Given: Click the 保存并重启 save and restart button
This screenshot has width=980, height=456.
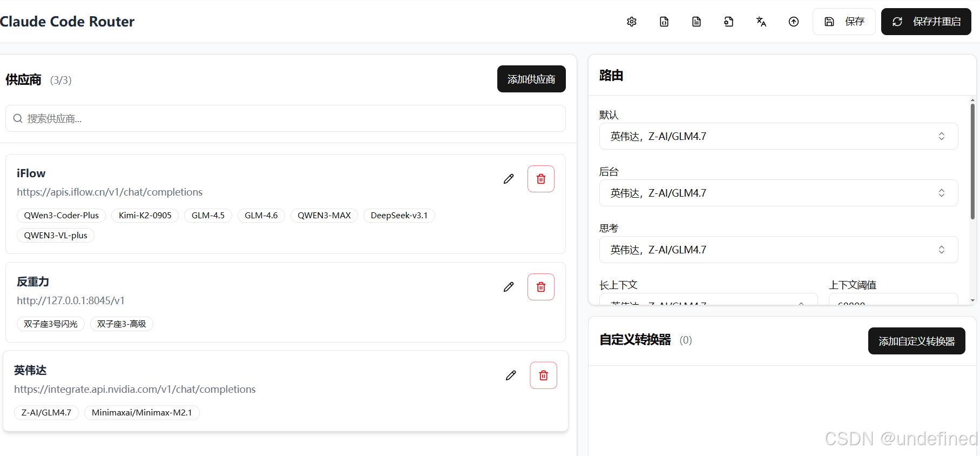Looking at the screenshot, I should 926,22.
